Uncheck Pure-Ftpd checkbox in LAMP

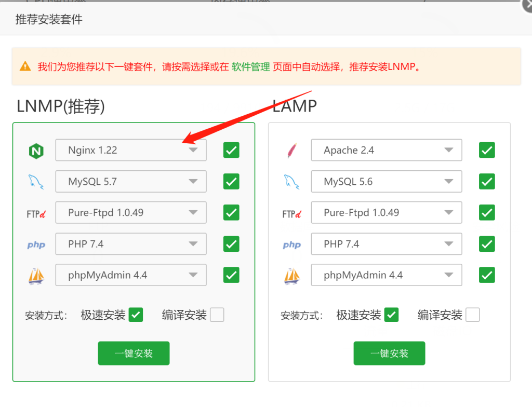coord(487,213)
